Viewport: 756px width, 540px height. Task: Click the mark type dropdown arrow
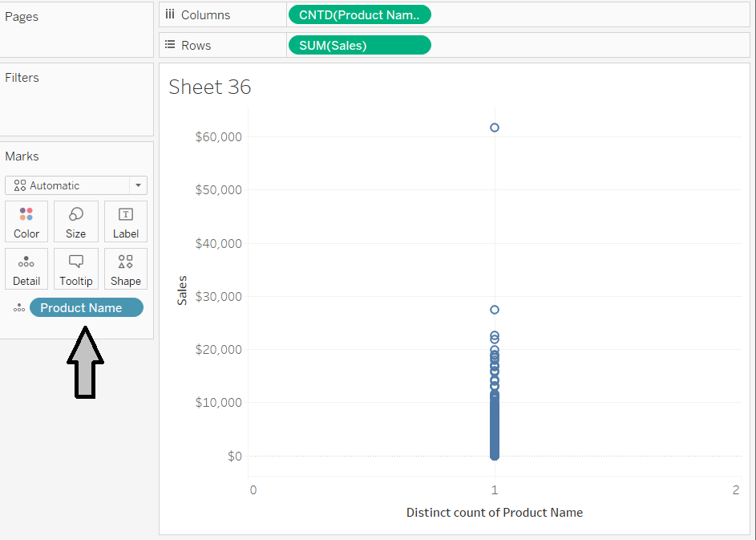click(139, 185)
